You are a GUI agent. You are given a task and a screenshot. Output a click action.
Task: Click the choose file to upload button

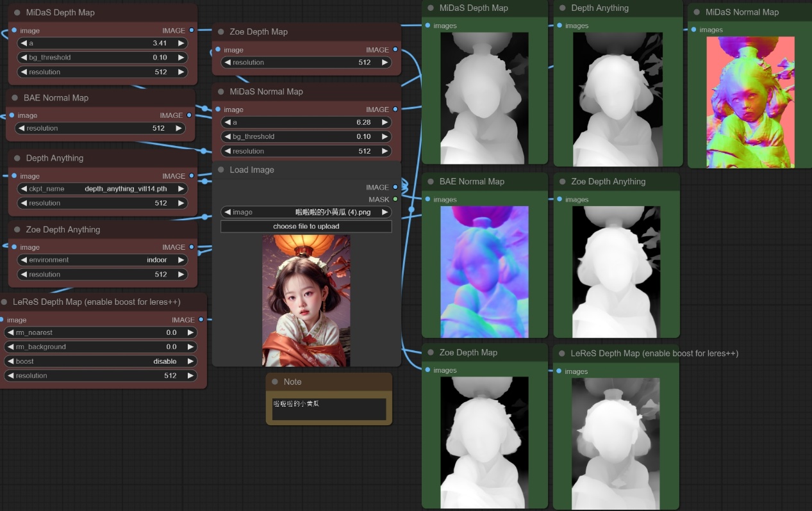(x=306, y=227)
